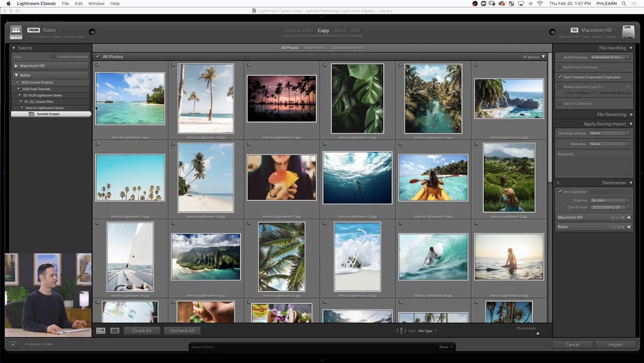Click the show fewer options arrow at bottom left

click(x=13, y=345)
